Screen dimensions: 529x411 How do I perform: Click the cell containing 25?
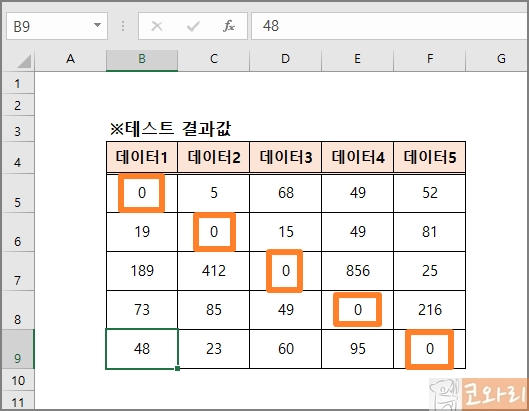[x=429, y=271]
